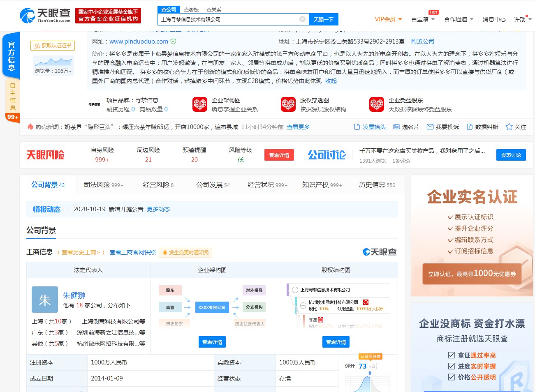
Task: Open the 企业受益股东 red icon
Action: click(x=377, y=104)
